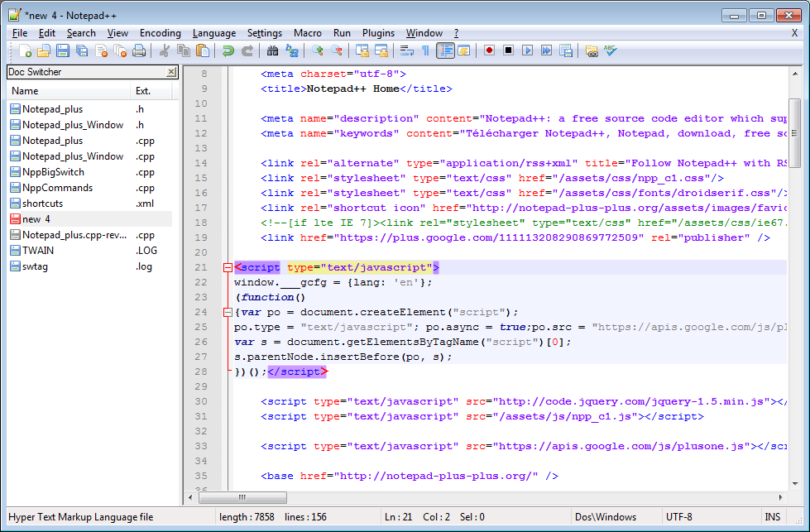Check spelling with the ABC icon
This screenshot has height=532, width=810.
tap(610, 50)
